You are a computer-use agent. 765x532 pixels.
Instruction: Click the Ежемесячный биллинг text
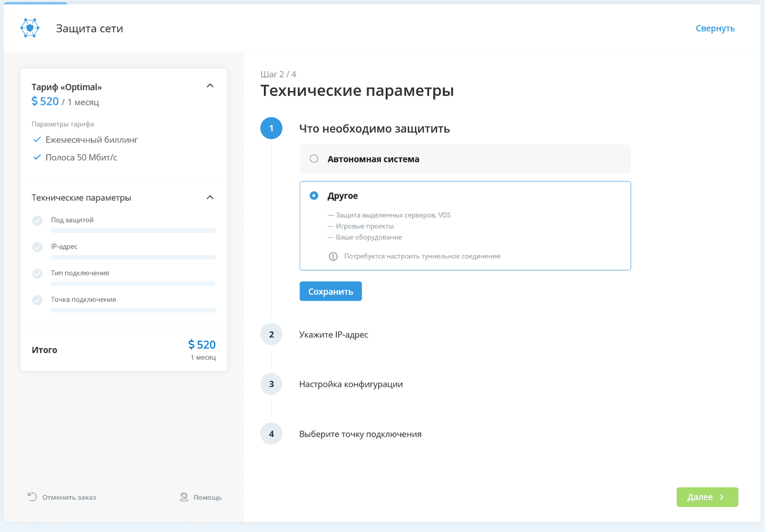[x=92, y=140]
